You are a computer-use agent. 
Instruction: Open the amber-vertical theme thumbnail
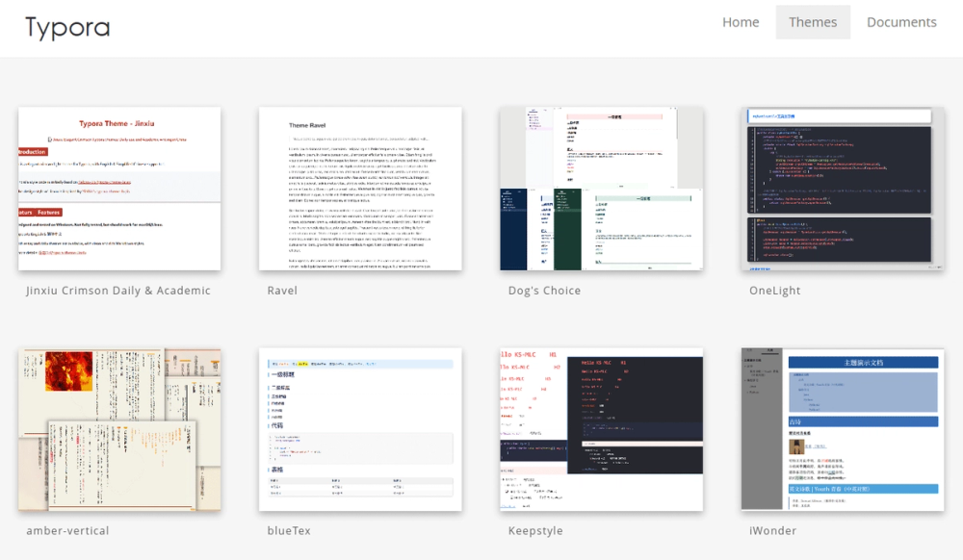119,429
